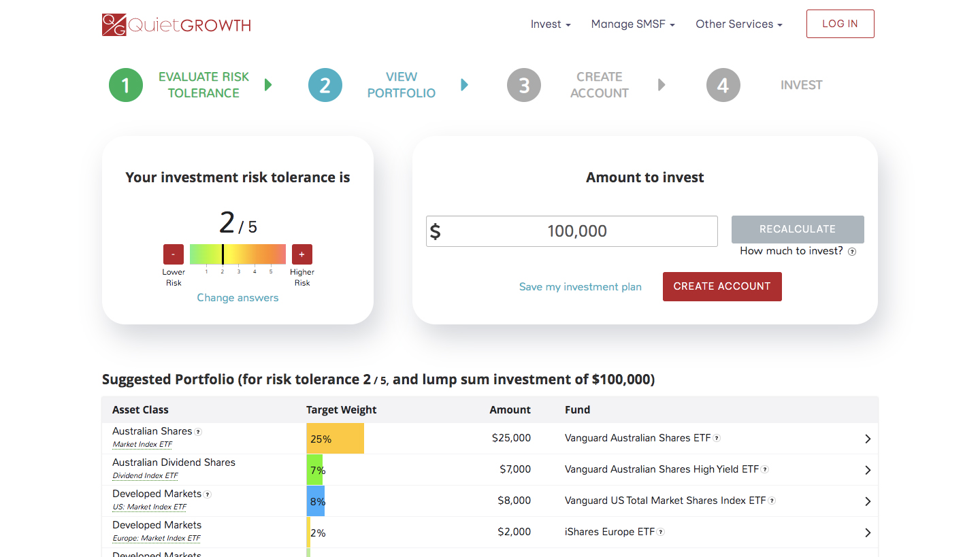Screen dimensions: 980x557
Task: Click the LOG IN button
Action: 840,24
